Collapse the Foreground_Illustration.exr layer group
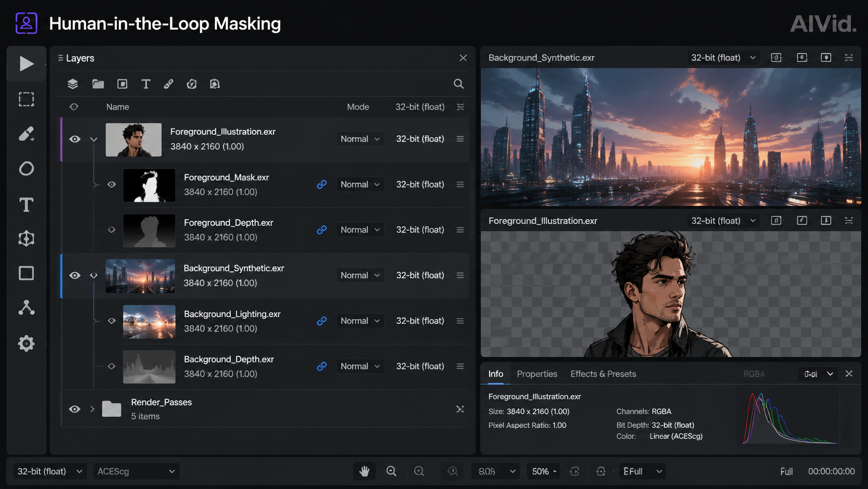 click(x=93, y=139)
